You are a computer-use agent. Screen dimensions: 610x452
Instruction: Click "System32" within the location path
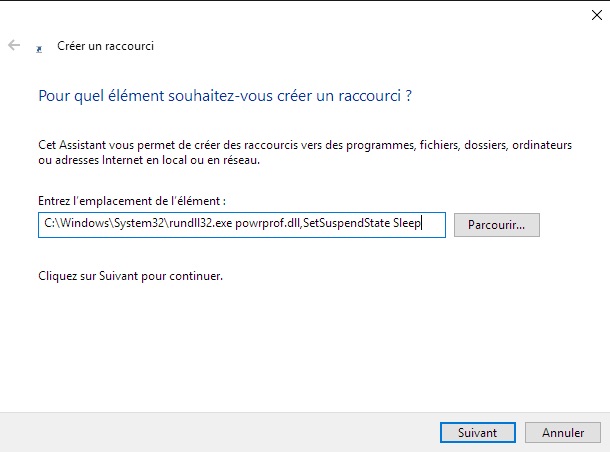point(120,225)
